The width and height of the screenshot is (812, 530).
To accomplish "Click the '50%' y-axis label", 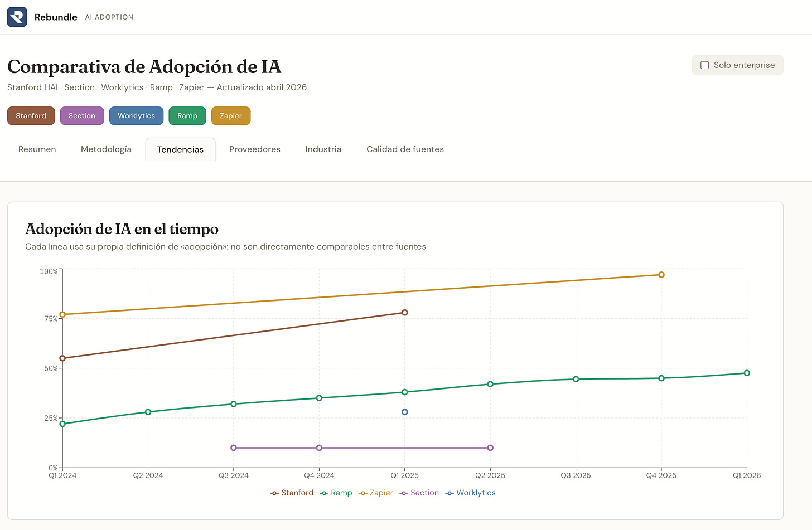I will (51, 368).
